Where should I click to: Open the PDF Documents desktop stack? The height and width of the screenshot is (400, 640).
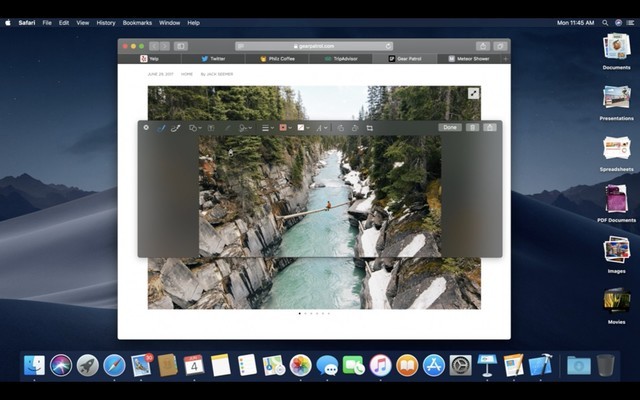pos(616,201)
